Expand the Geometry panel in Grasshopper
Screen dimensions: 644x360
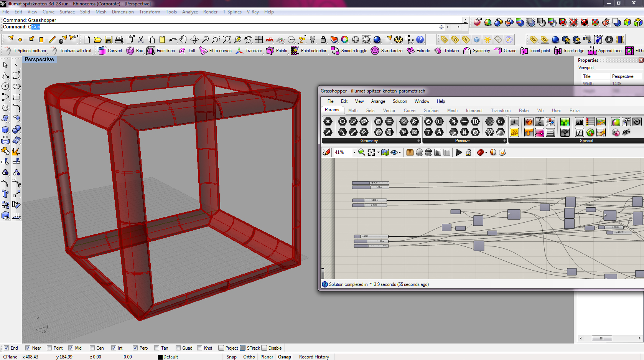(418, 141)
